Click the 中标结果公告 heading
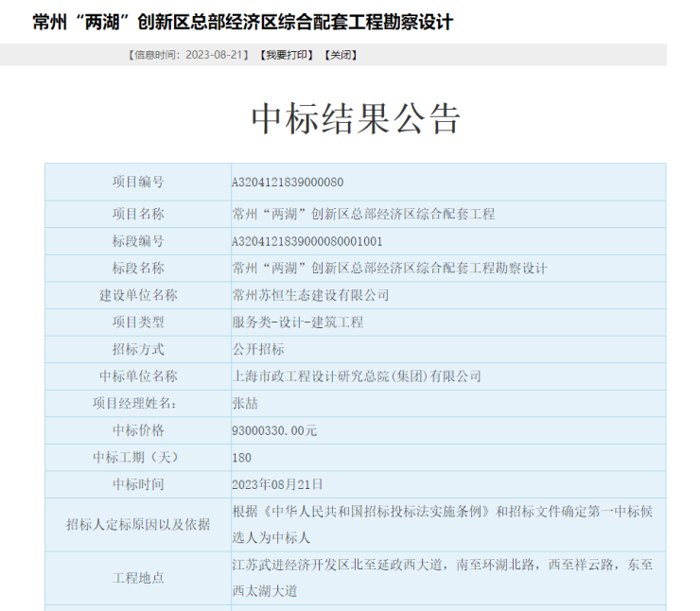This screenshot has width=700, height=611. [355, 119]
